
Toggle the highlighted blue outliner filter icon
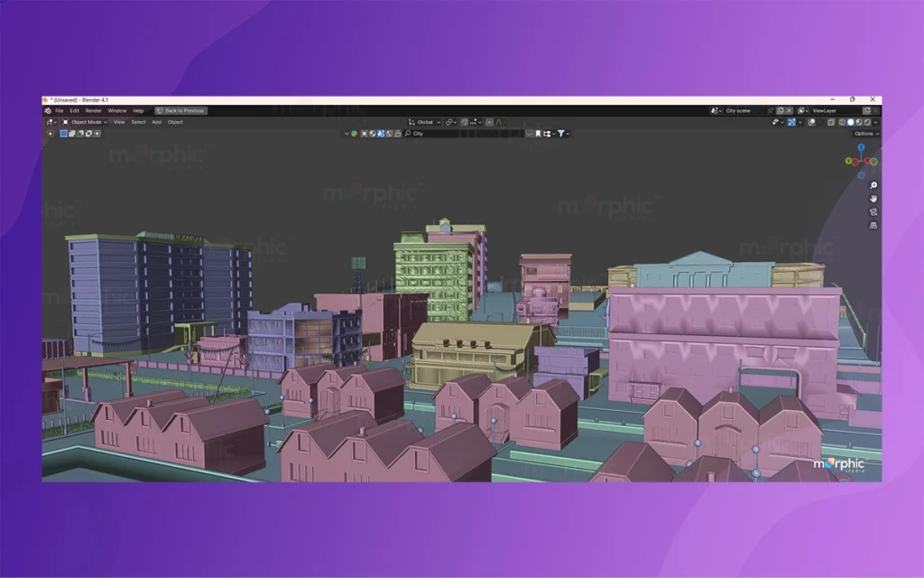tap(381, 134)
